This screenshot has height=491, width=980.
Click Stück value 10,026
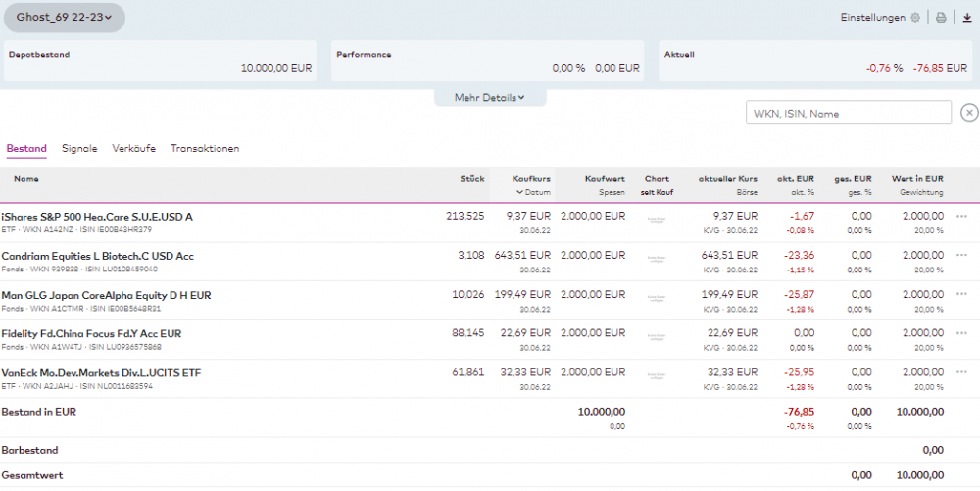coord(468,294)
